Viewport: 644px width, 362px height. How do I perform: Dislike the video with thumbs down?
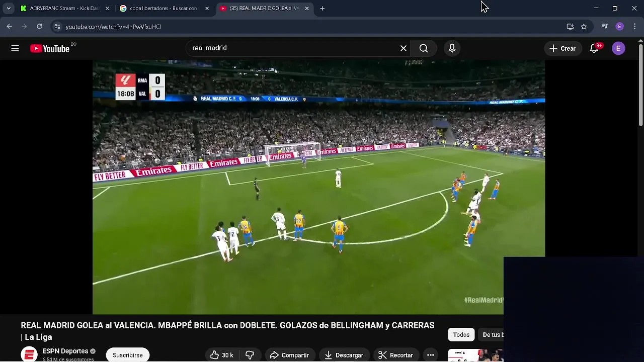click(250, 355)
